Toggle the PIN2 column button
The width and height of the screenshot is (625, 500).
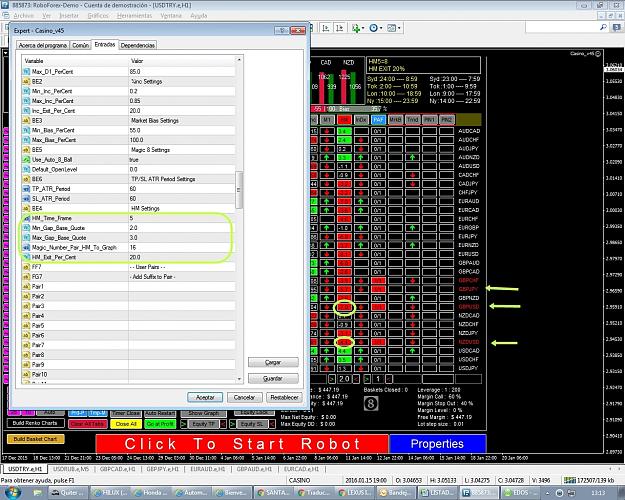click(x=446, y=119)
